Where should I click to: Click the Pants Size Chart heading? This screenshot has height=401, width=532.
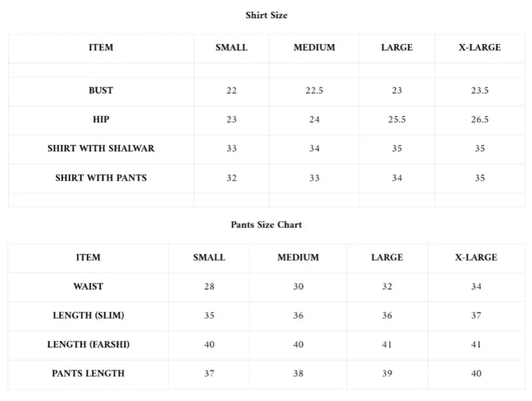click(x=266, y=225)
